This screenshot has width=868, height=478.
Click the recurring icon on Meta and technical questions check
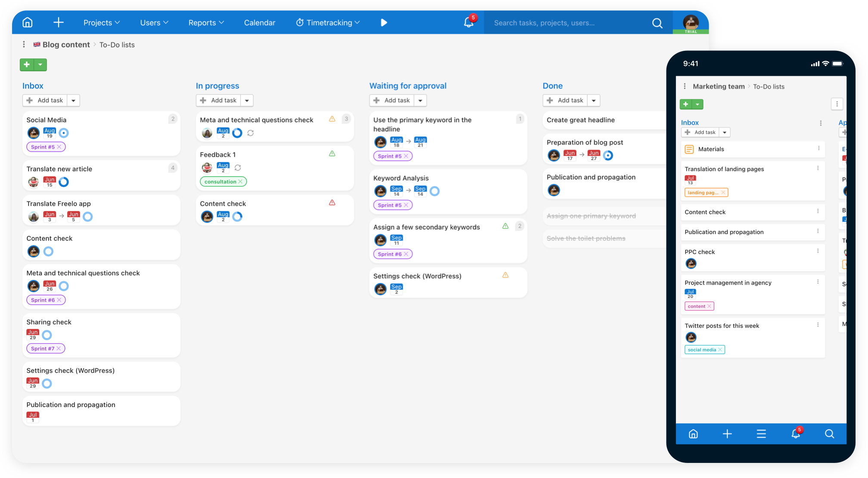click(x=251, y=133)
